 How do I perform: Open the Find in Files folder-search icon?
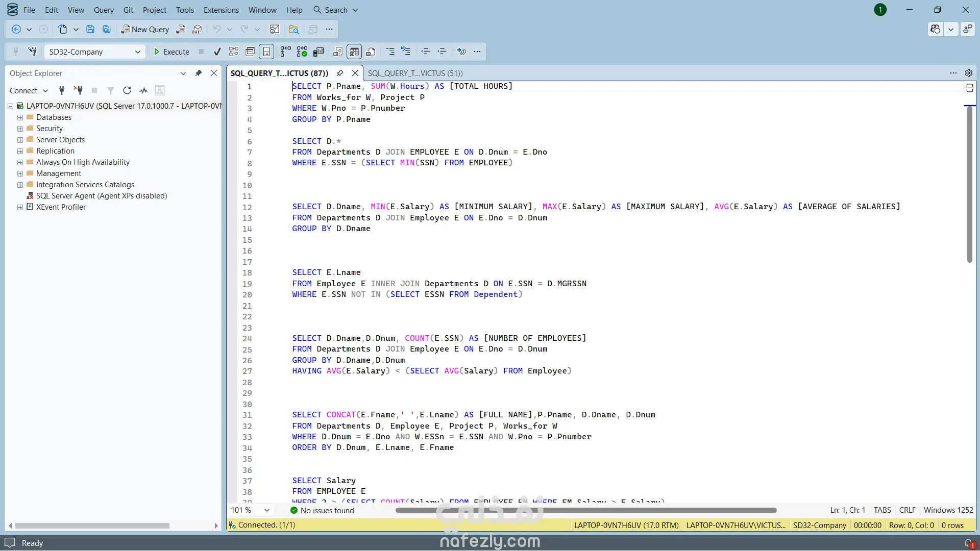point(293,30)
